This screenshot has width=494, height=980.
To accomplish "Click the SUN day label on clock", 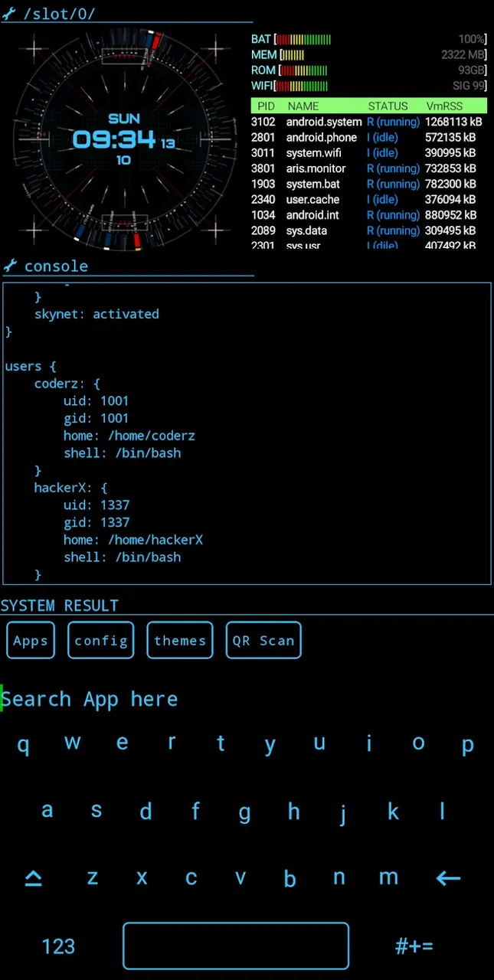I will [124, 119].
